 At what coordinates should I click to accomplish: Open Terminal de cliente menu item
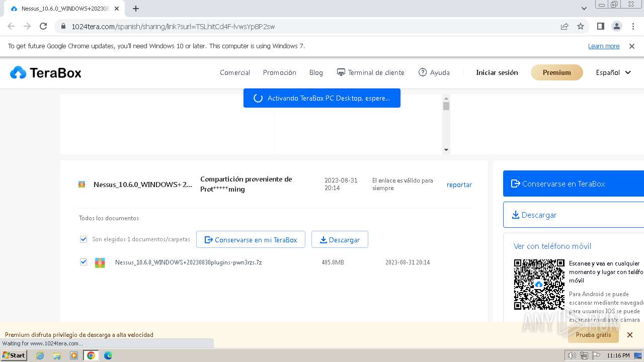point(371,72)
